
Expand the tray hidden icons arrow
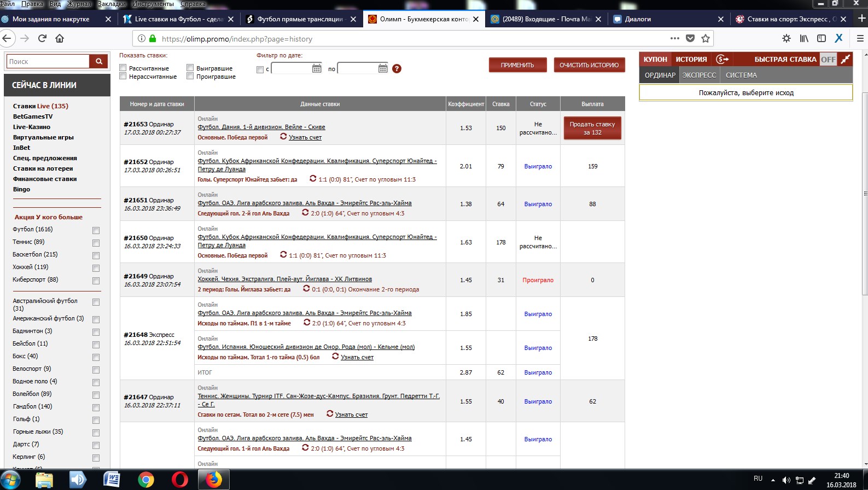(773, 480)
